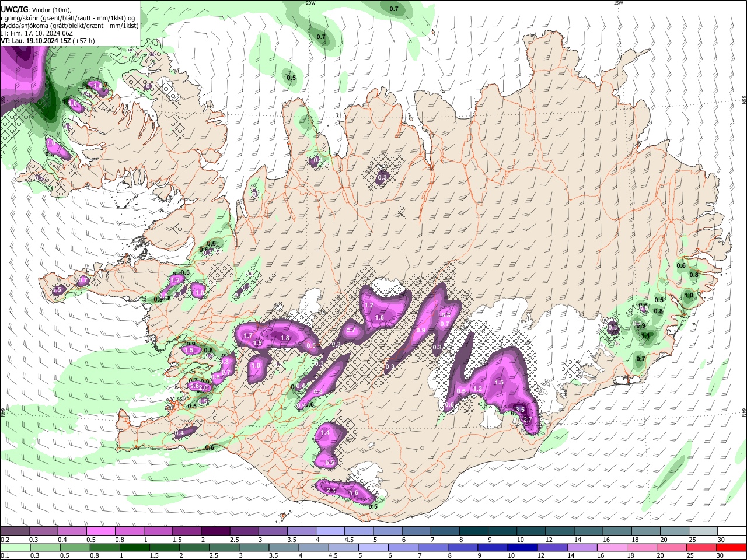Click the 'UWC/IG: Vindur (10m)' title text
This screenshot has width=747, height=560.
click(36, 10)
